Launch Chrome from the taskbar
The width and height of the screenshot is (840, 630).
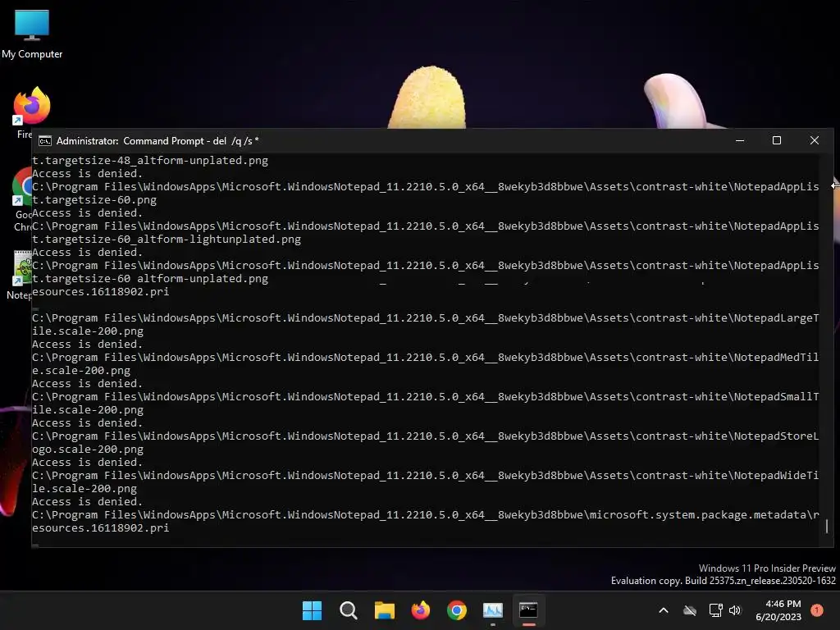click(456, 610)
